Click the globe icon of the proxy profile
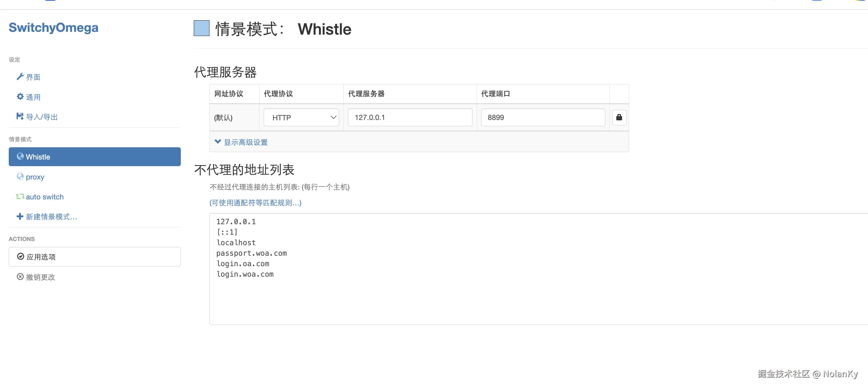868x389 pixels. [20, 176]
